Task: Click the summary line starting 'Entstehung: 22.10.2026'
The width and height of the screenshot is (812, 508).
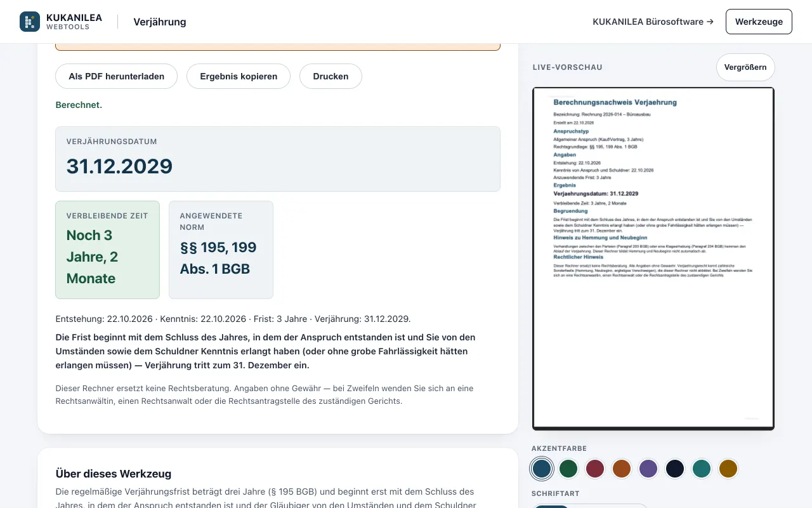Action: pos(233,319)
